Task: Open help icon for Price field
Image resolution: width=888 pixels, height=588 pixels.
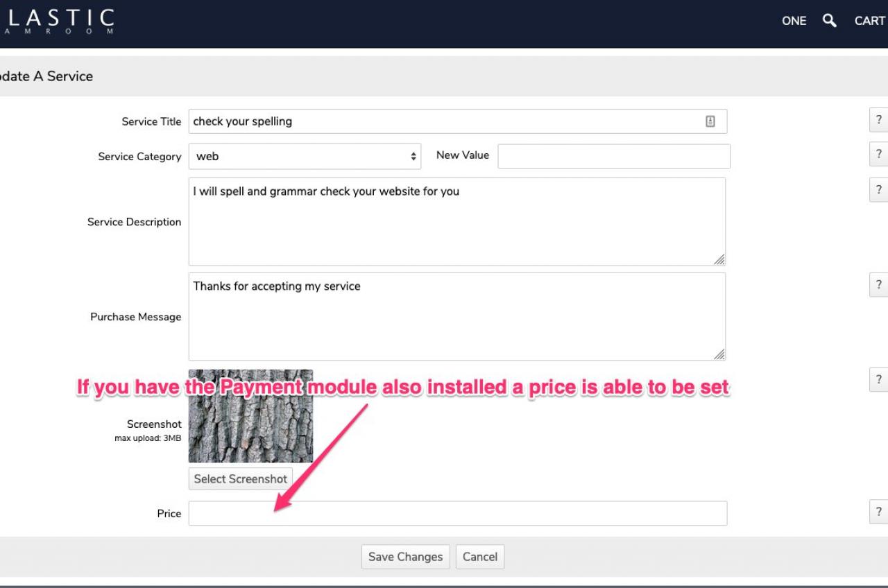Action: (878, 511)
